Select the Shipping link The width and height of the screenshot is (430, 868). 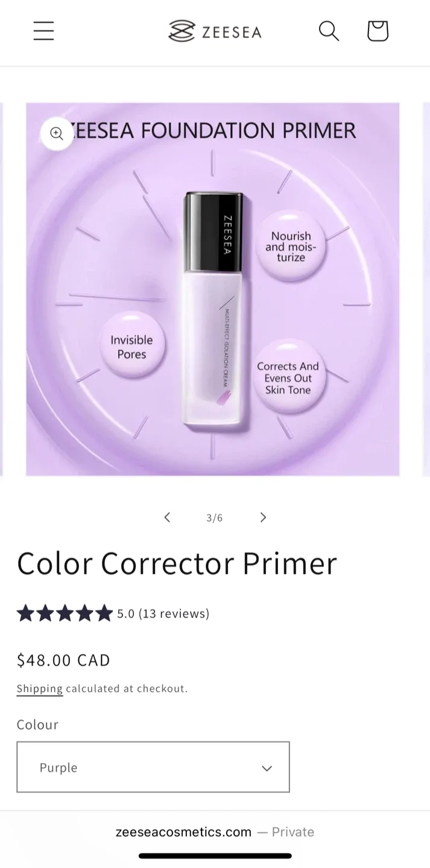coord(39,688)
